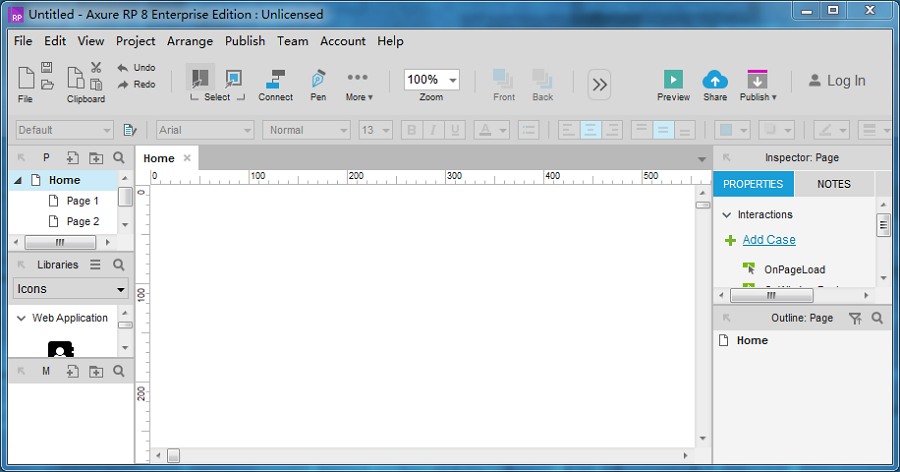Toggle Italic formatting
This screenshot has width=900, height=472.
(433, 130)
